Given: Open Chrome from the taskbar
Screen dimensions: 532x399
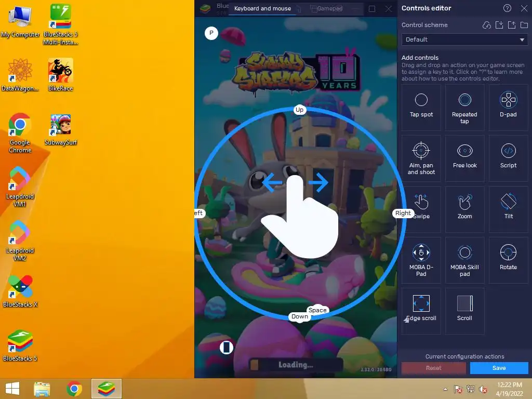Looking at the screenshot, I should pyautogui.click(x=74, y=389).
